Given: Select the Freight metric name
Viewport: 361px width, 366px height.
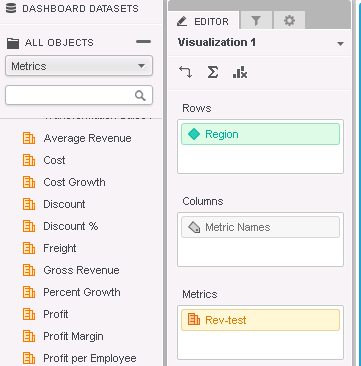Looking at the screenshot, I should [x=60, y=248].
